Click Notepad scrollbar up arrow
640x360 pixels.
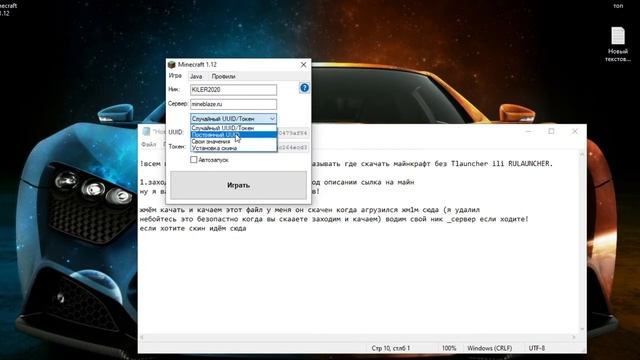coord(582,154)
